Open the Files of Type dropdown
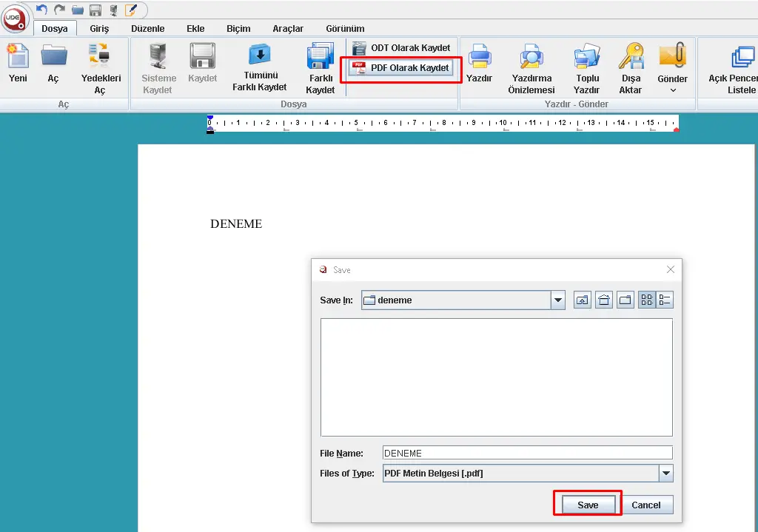 (x=666, y=474)
